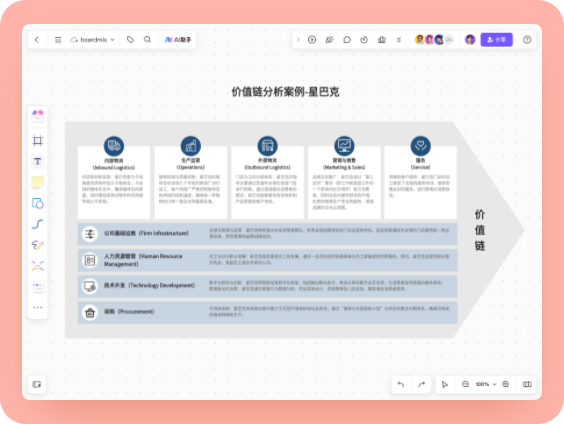This screenshot has width=564, height=424.
Task: Open help question mark icon
Action: pyautogui.click(x=527, y=40)
